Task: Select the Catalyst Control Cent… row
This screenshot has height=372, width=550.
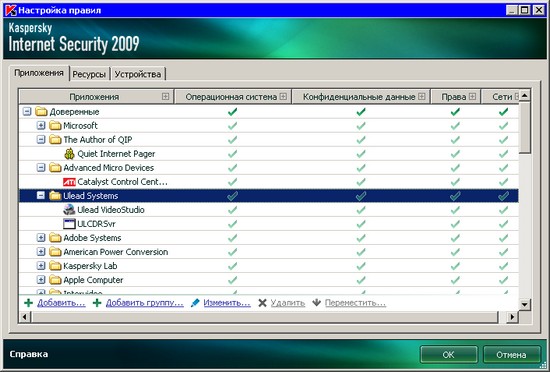Action: point(269,182)
